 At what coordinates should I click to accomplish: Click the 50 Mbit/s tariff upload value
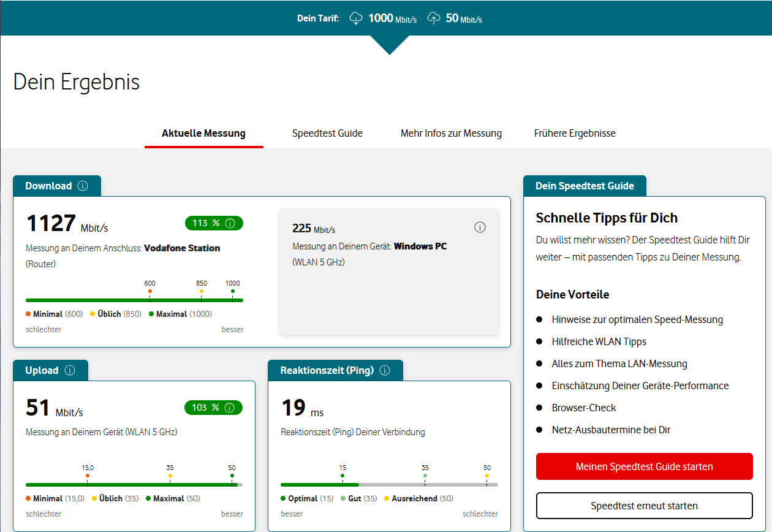click(464, 18)
